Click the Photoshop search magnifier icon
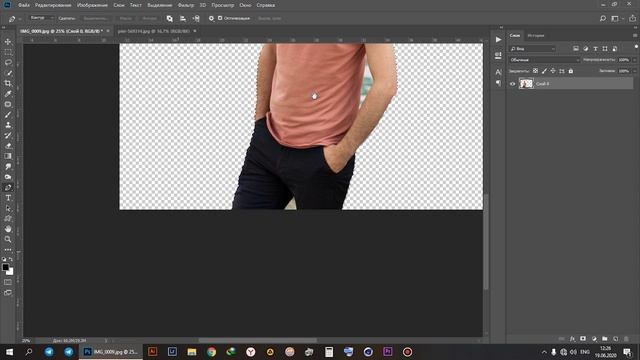 pos(603,18)
